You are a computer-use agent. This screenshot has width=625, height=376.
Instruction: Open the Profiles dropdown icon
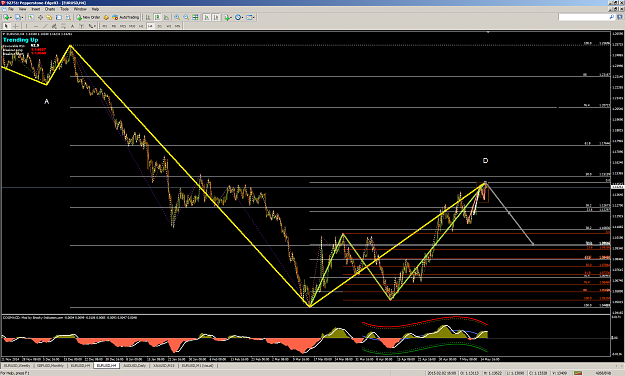(x=18, y=17)
